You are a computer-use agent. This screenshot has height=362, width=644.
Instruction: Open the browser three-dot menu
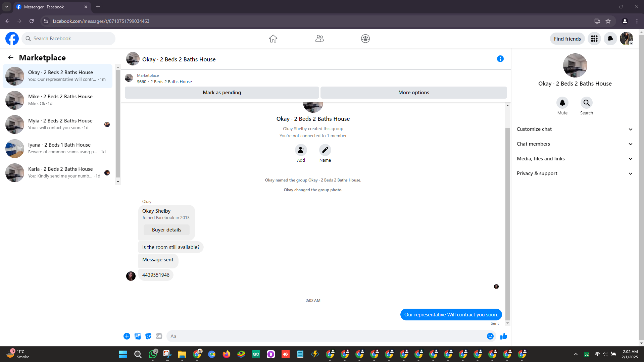[x=637, y=21]
